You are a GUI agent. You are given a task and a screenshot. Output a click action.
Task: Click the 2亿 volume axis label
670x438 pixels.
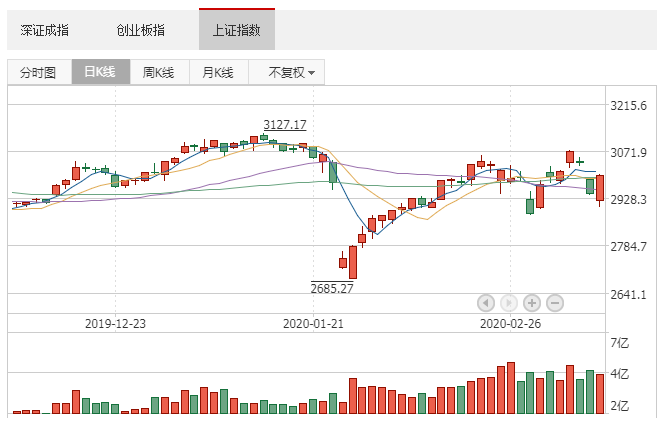[620, 406]
